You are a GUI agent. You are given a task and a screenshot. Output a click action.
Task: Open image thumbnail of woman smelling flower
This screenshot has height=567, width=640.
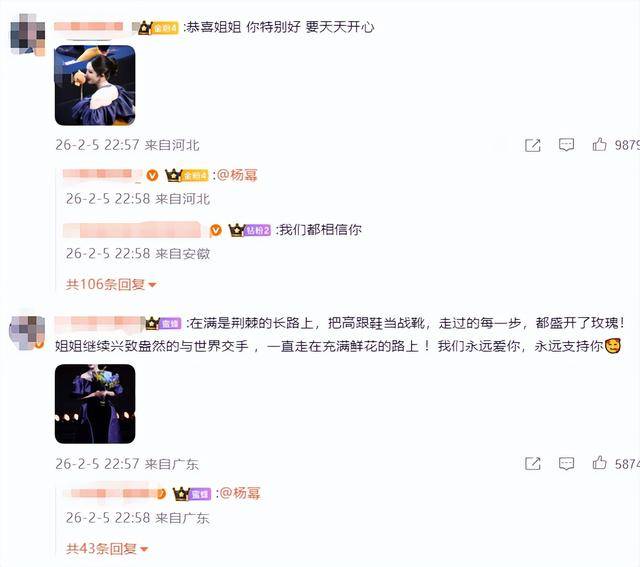(95, 85)
